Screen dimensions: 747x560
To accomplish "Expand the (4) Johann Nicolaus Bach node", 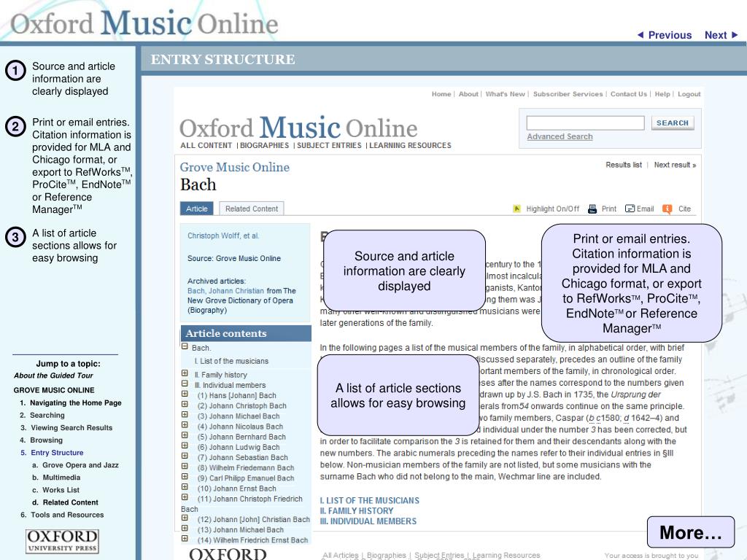I will coord(185,425).
